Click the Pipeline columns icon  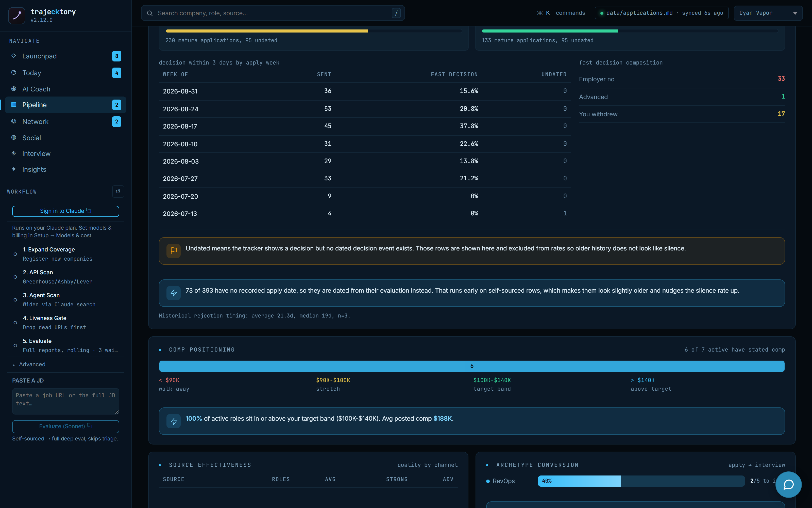[14, 104]
